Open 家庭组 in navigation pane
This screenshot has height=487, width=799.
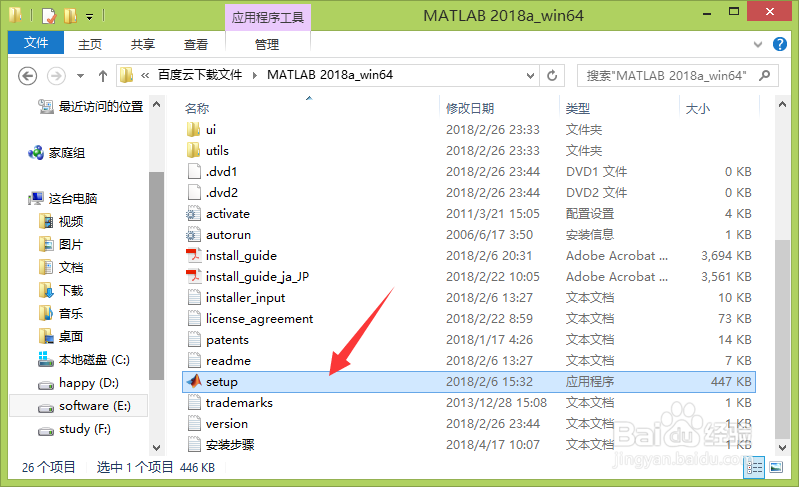(x=57, y=152)
